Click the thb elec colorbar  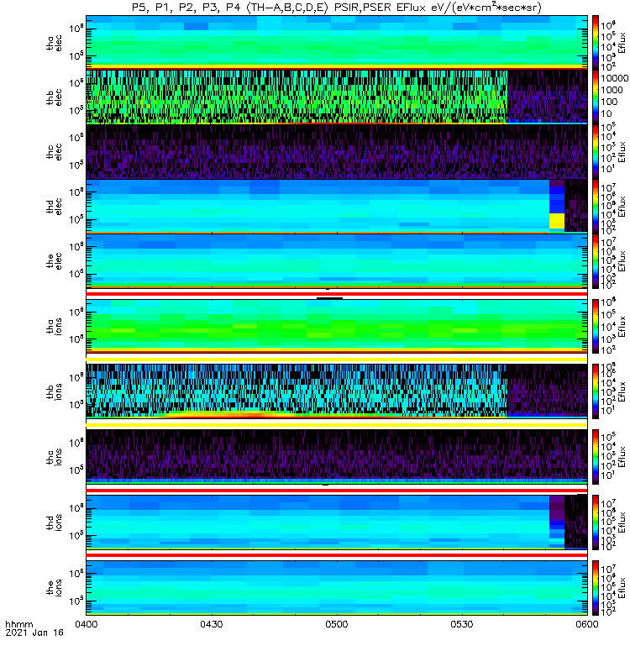point(596,97)
